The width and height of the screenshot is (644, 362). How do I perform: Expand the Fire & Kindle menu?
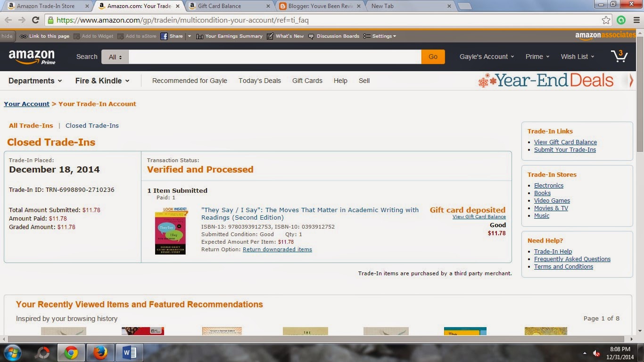(102, 81)
